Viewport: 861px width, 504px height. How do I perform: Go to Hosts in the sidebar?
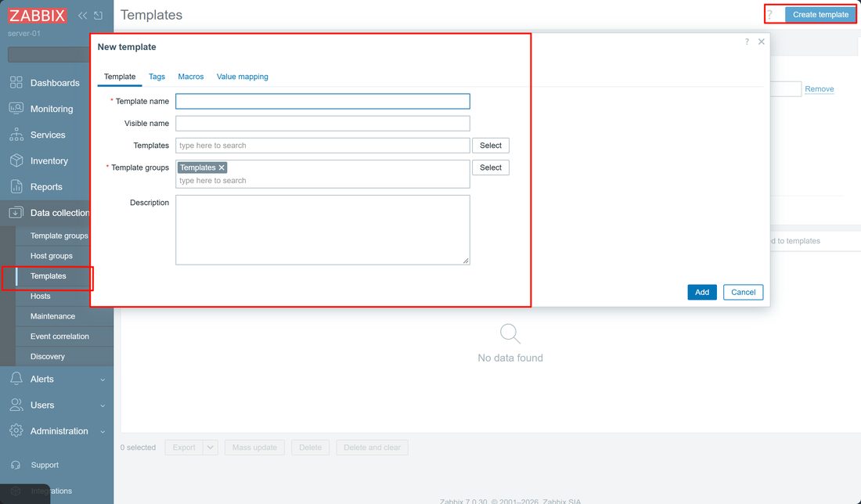(x=40, y=296)
